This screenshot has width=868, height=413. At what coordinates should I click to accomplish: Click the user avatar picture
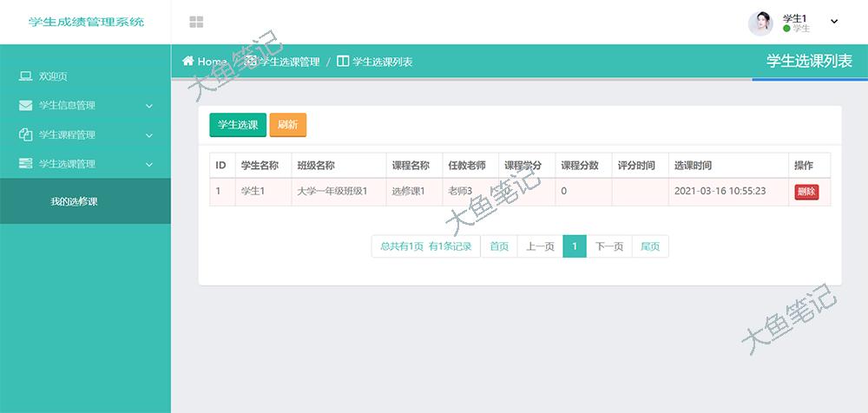pos(760,23)
